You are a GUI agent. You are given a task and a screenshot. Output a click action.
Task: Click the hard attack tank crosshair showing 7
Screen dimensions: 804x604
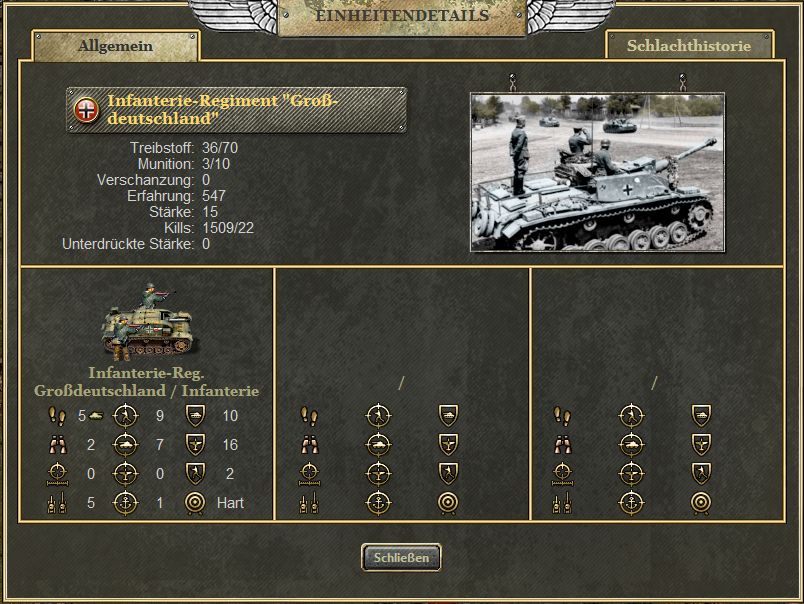tap(125, 445)
